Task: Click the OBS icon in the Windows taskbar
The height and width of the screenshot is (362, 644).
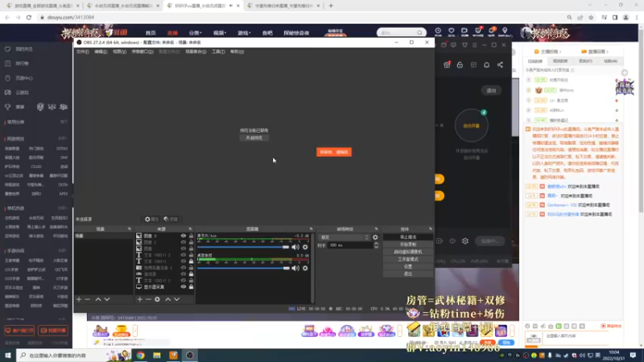Action: point(190,356)
